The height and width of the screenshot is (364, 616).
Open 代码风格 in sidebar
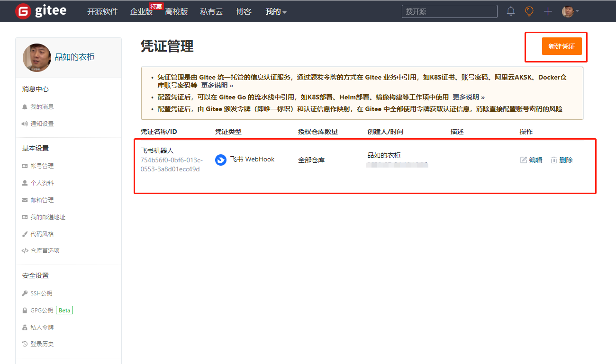tap(42, 234)
